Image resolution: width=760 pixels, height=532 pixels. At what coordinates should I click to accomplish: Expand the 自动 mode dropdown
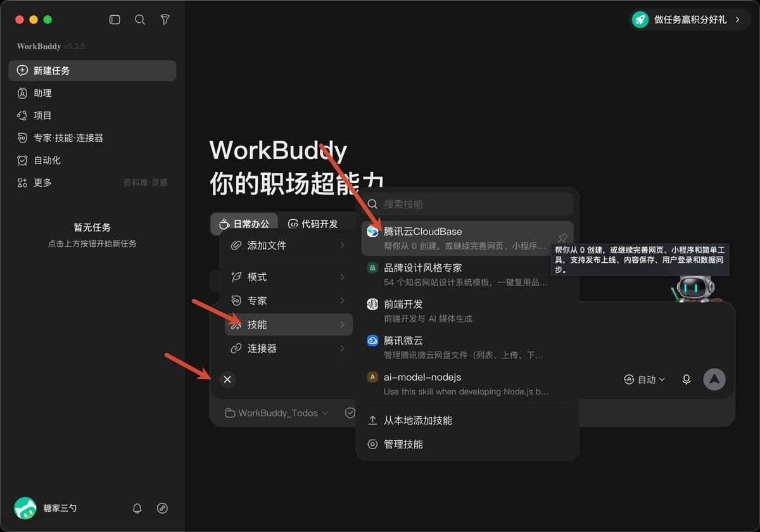pos(645,379)
